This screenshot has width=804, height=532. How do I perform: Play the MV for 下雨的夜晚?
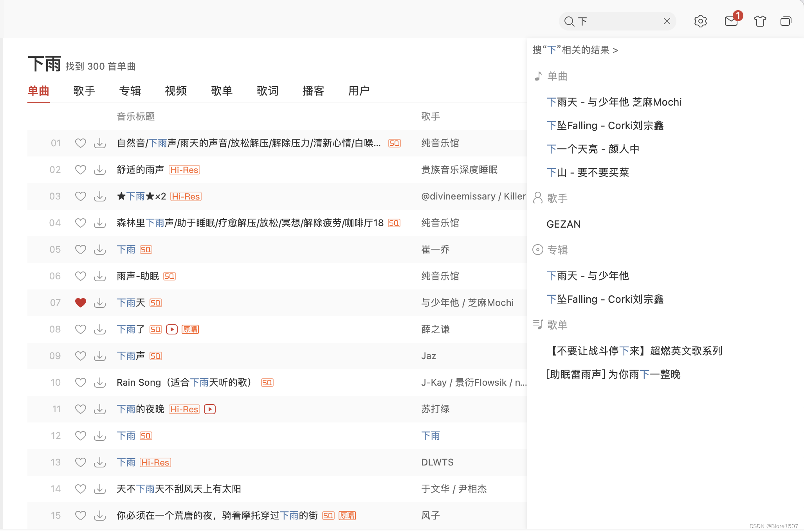click(x=210, y=409)
